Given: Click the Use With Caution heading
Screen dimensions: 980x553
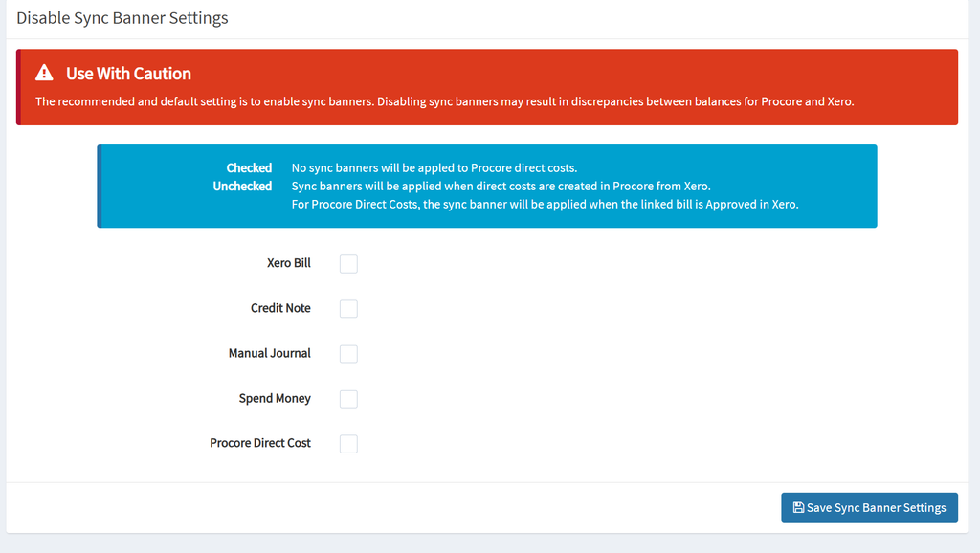Looking at the screenshot, I should pos(129,74).
